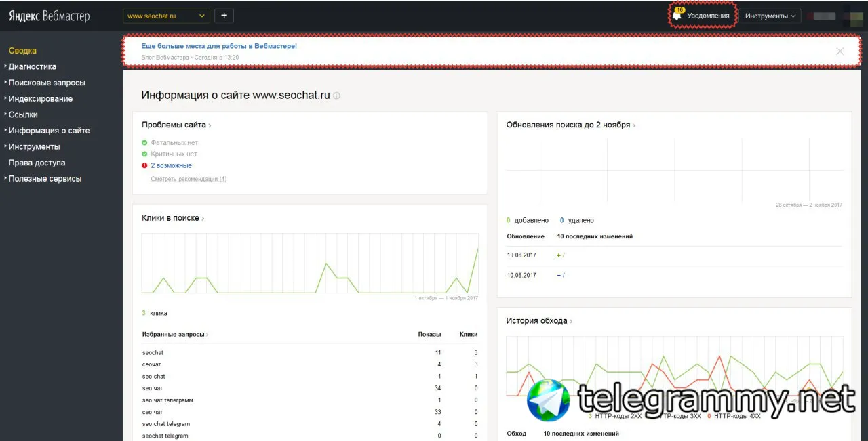Click the Клики column header
Image resolution: width=868 pixels, height=441 pixels.
469,335
